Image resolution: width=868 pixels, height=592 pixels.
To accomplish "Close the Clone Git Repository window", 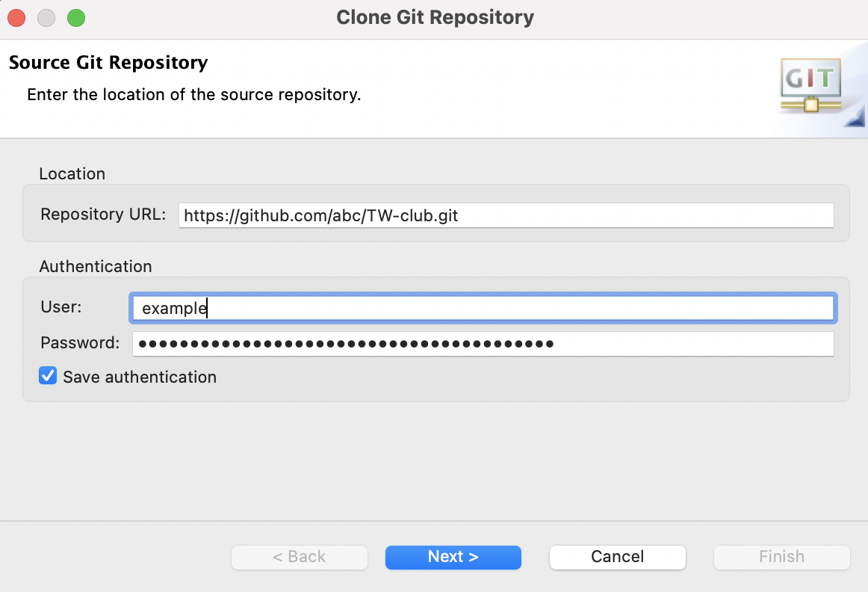I will click(17, 18).
